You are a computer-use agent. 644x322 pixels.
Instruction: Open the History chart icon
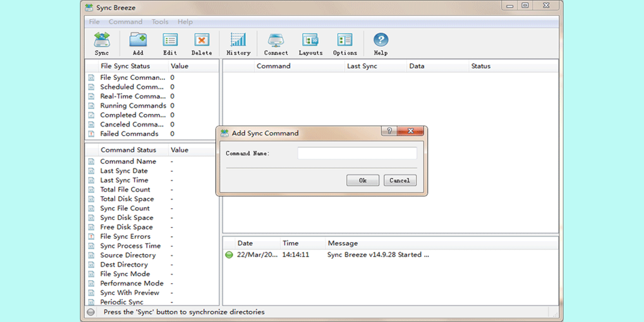pyautogui.click(x=238, y=40)
